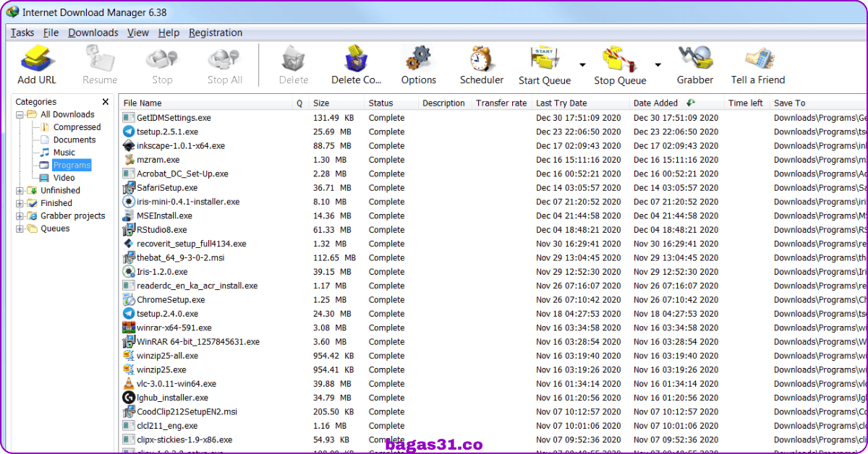Open the File menu
The height and width of the screenshot is (454, 868).
pyautogui.click(x=51, y=33)
